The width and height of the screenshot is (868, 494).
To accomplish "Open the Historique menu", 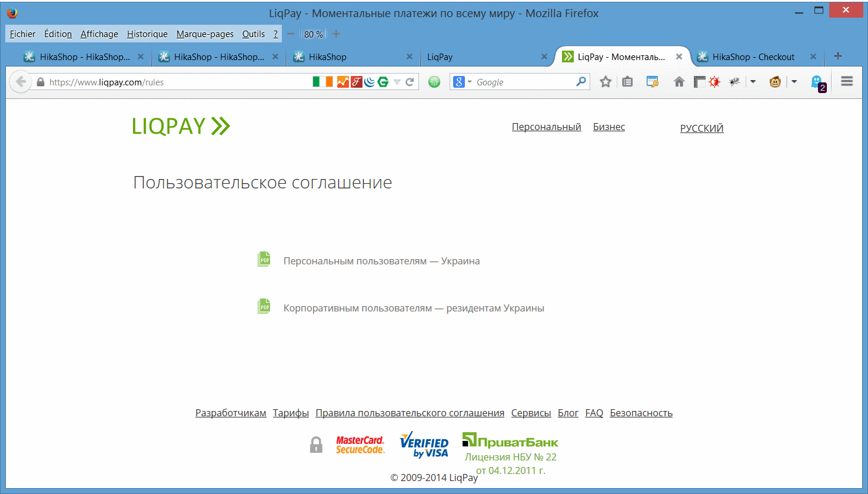I will pyautogui.click(x=147, y=34).
